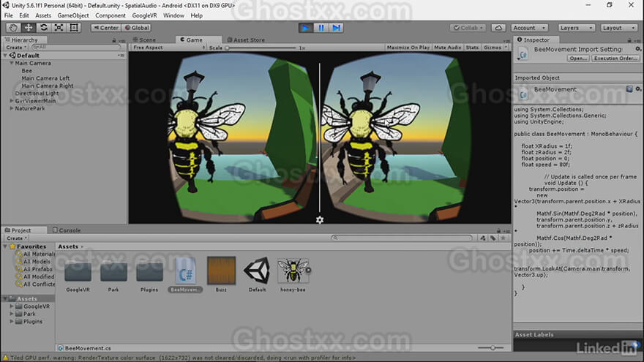Select the Default Unity scene asset
This screenshot has width=644, height=362.
[257, 274]
